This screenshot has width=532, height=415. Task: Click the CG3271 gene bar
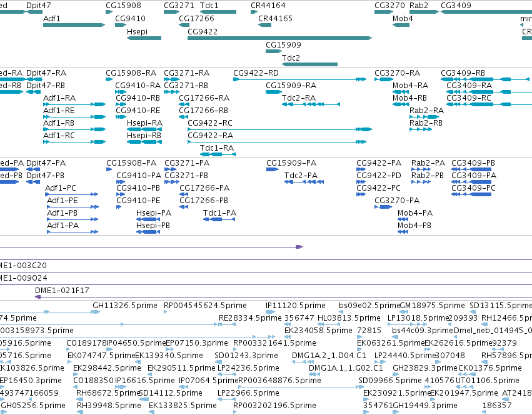click(x=172, y=12)
